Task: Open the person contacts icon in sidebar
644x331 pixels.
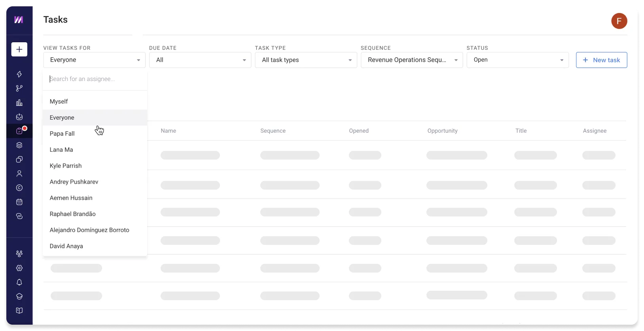Action: click(19, 174)
